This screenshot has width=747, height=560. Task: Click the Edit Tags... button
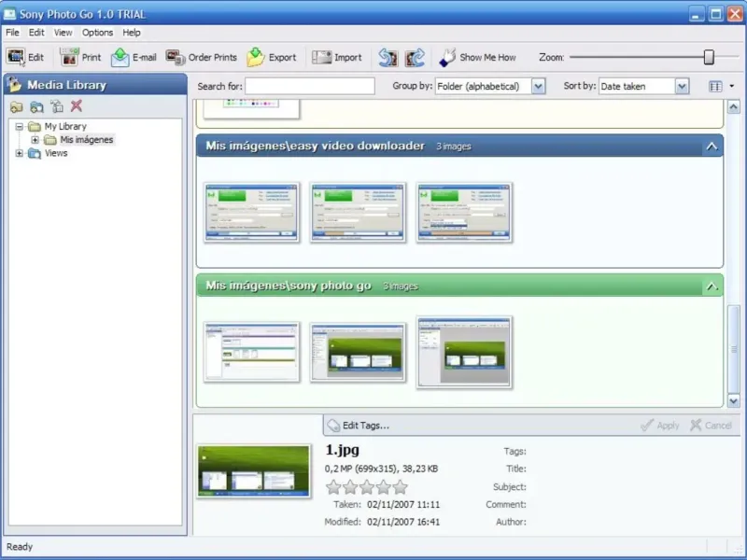[359, 426]
